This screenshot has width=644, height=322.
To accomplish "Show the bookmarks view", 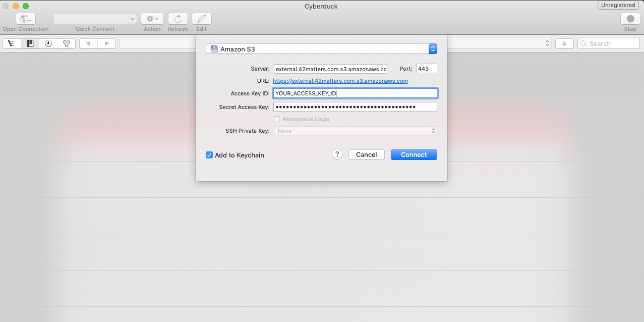I will tap(30, 43).
